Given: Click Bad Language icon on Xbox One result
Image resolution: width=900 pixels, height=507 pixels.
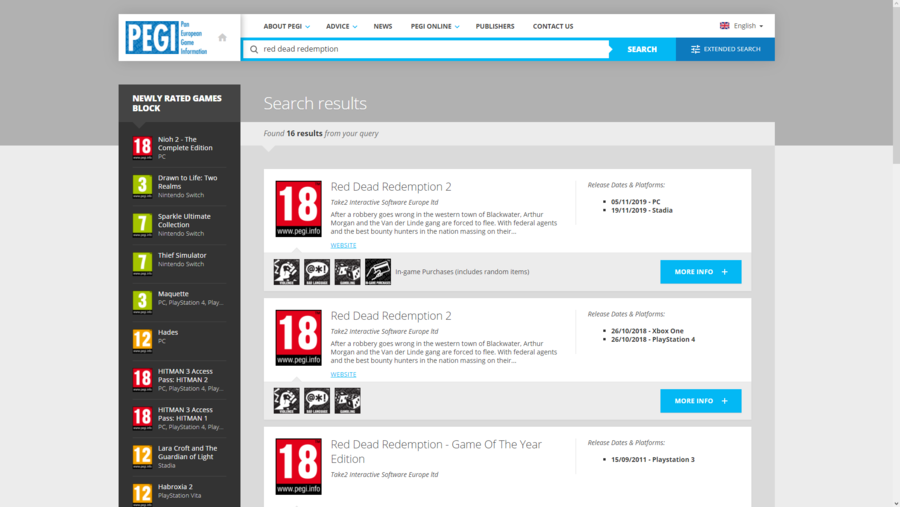Looking at the screenshot, I should click(317, 401).
